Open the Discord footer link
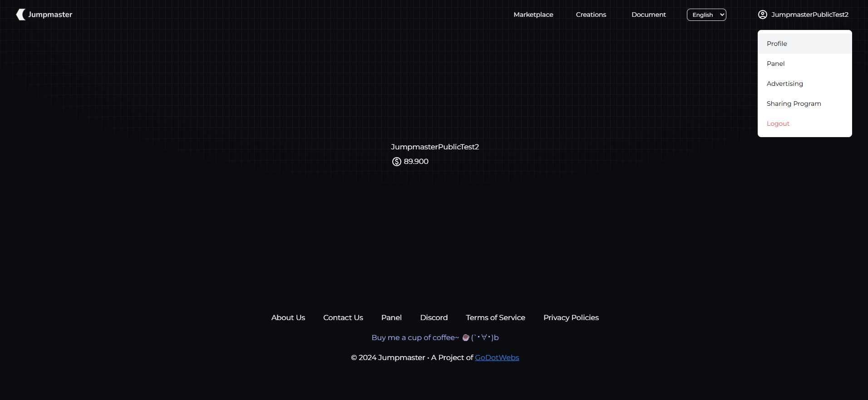The image size is (868, 400). click(434, 317)
